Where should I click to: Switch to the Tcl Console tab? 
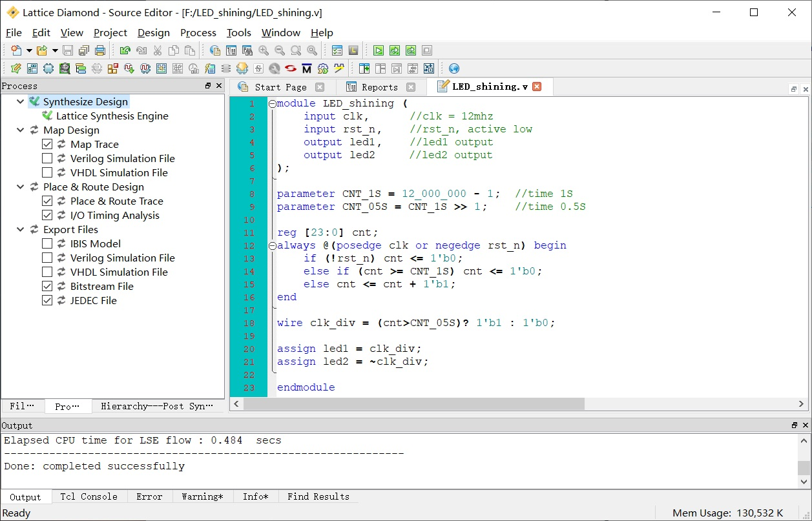(88, 496)
